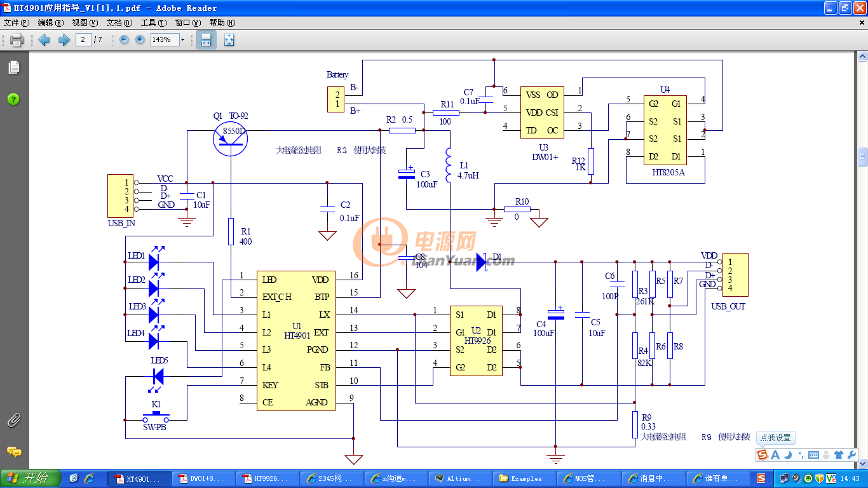
Task: Click the USB_IN connector label
Action: (121, 223)
